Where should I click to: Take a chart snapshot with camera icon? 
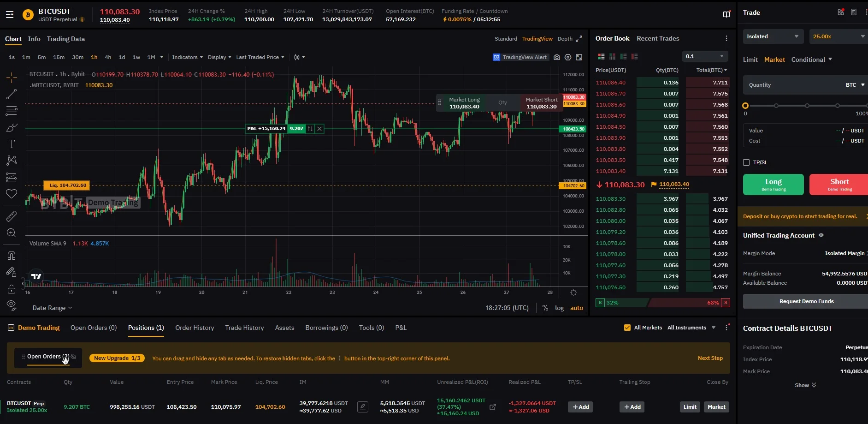(557, 57)
